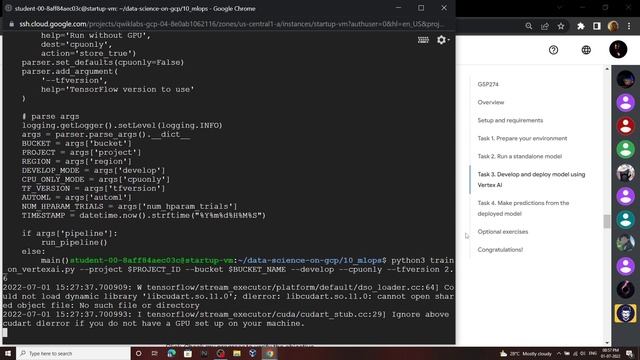
Task: Open Microsoft Store from taskbar
Action: (187, 353)
